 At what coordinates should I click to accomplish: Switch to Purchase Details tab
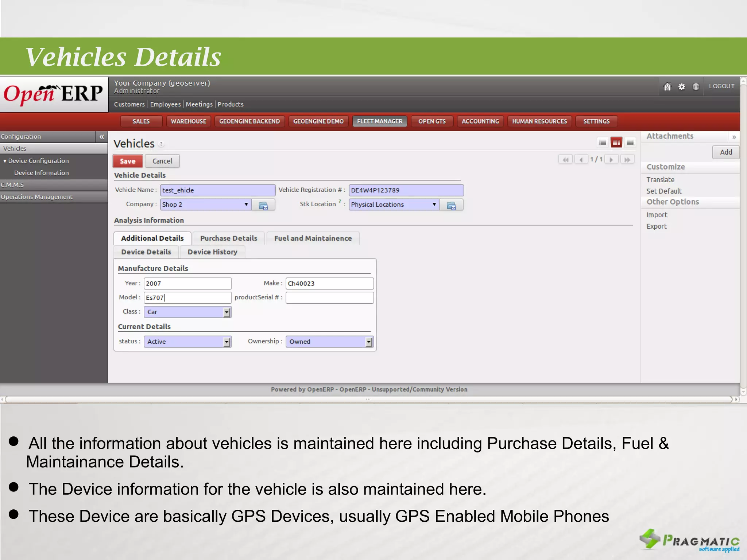click(229, 238)
